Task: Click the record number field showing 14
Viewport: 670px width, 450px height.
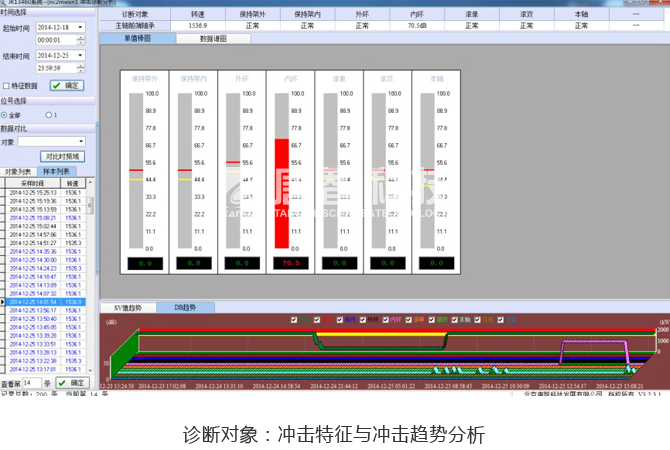Action: pyautogui.click(x=32, y=383)
